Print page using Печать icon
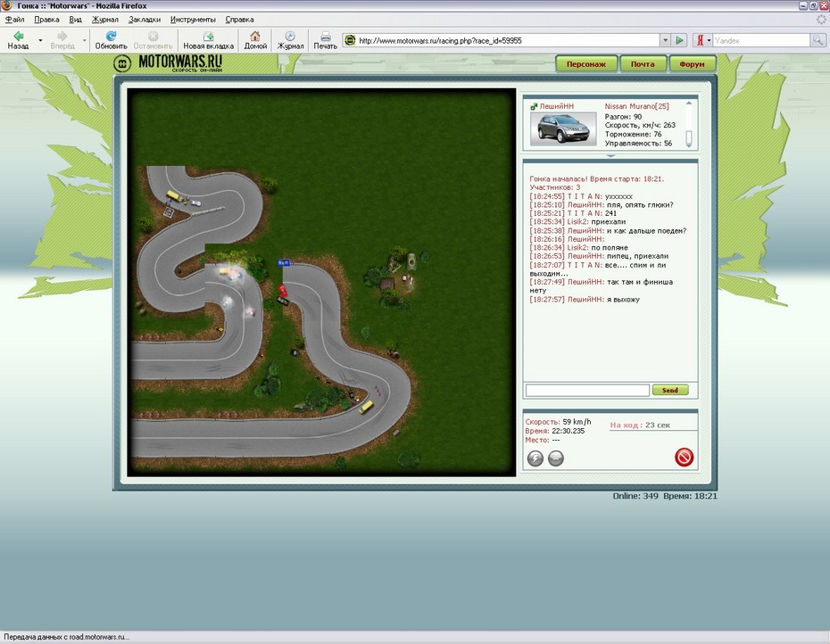The image size is (830, 644). click(326, 36)
